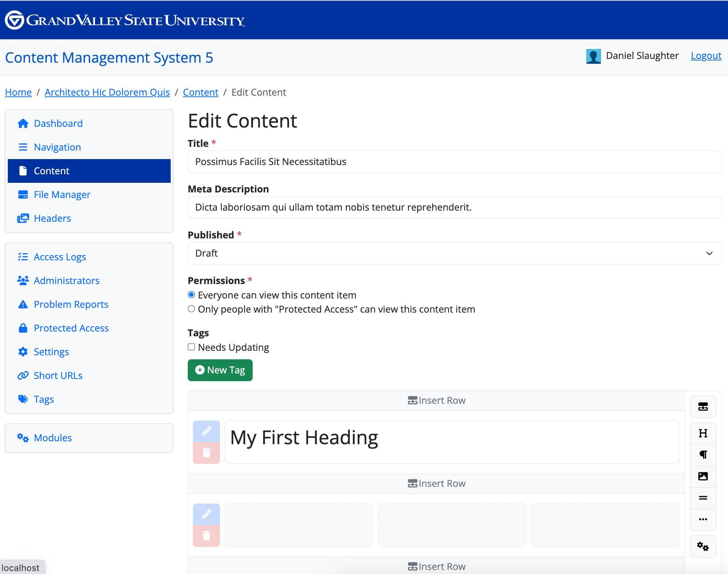Click the Logout link
728x574 pixels.
coord(706,56)
